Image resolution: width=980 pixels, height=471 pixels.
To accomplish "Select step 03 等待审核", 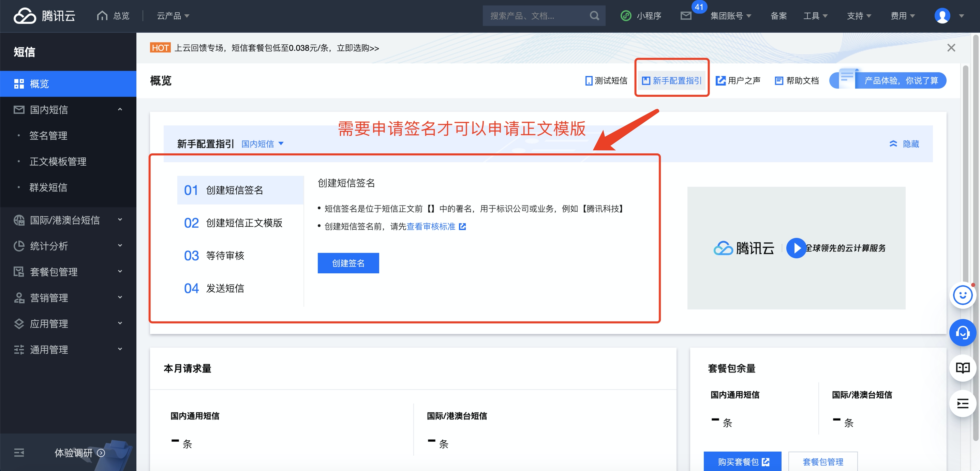I will [240, 256].
